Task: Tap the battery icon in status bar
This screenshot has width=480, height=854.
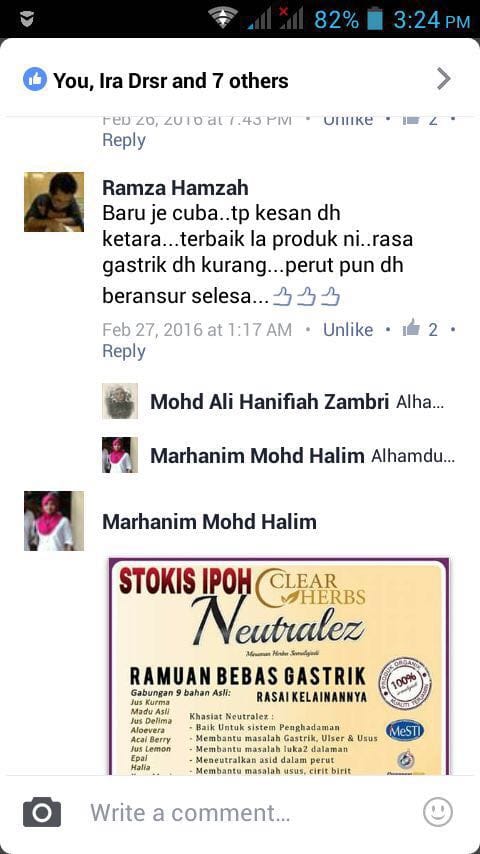Action: click(x=375, y=20)
